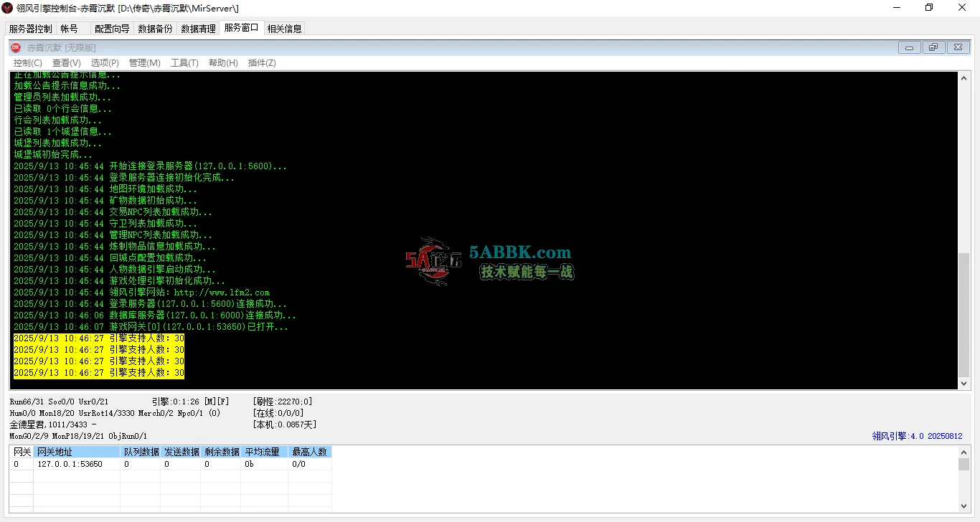The height and width of the screenshot is (522, 980).
Task: Click the 人物数据引擎启动成功 log line
Action: tap(115, 270)
